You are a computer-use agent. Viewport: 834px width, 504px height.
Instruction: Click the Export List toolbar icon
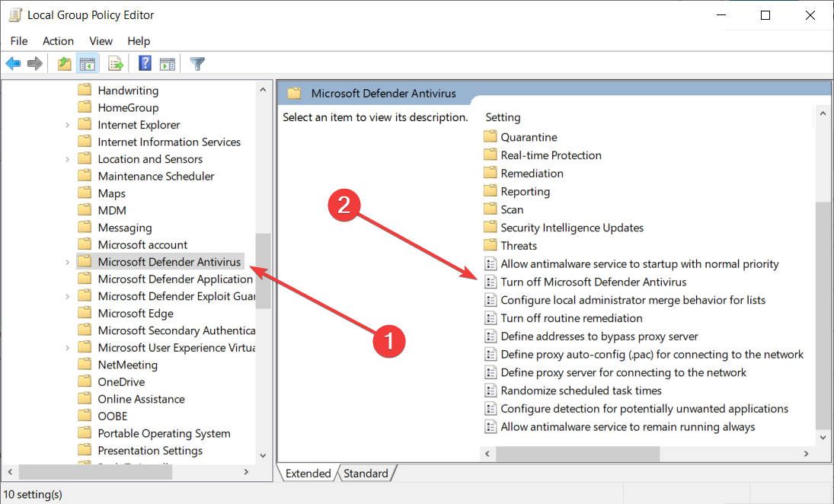(x=116, y=64)
